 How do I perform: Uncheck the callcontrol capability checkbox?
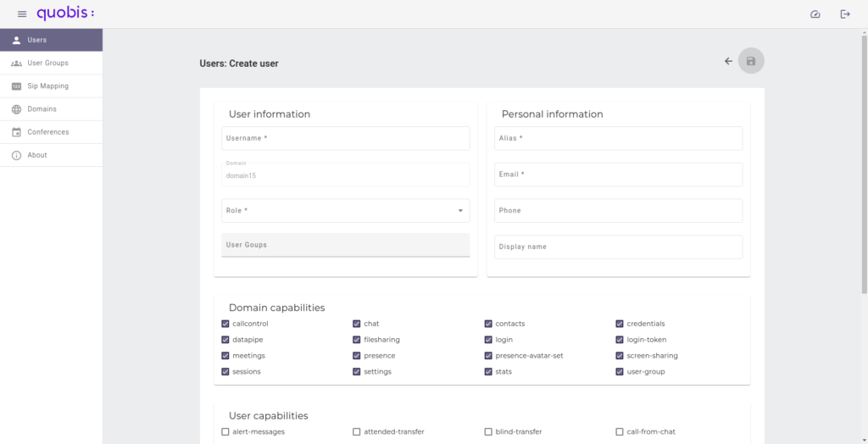225,324
